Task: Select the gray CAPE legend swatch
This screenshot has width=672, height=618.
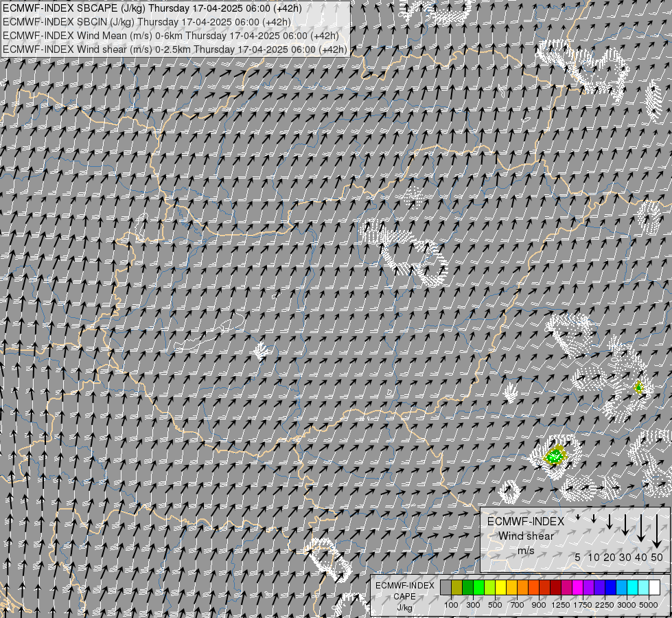Action: 445,587
